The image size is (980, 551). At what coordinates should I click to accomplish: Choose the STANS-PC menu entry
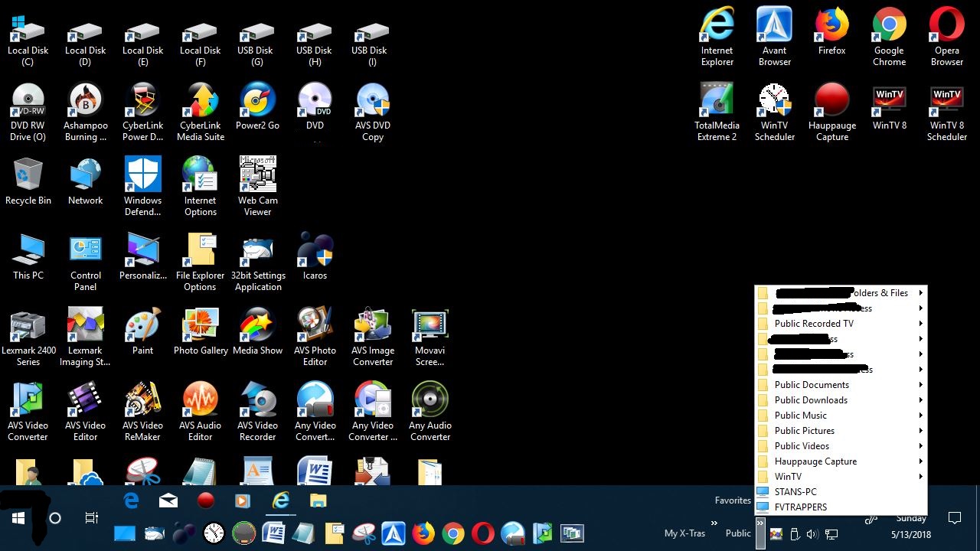[x=795, y=492]
